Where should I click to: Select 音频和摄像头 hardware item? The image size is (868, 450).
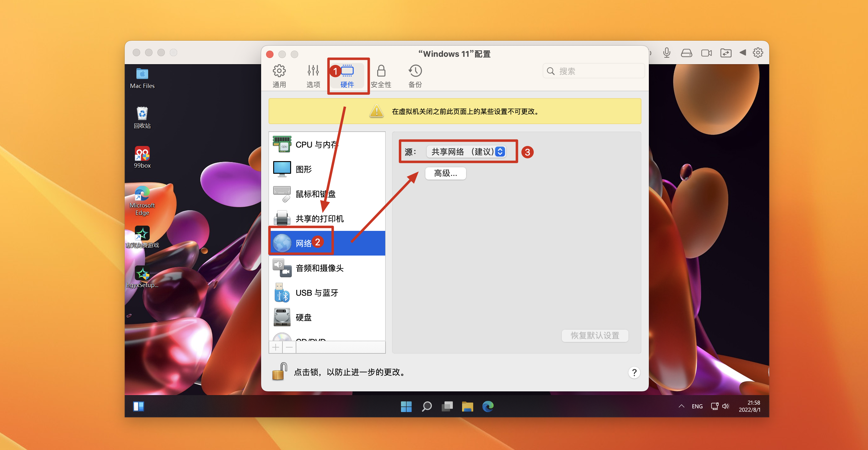[319, 268]
